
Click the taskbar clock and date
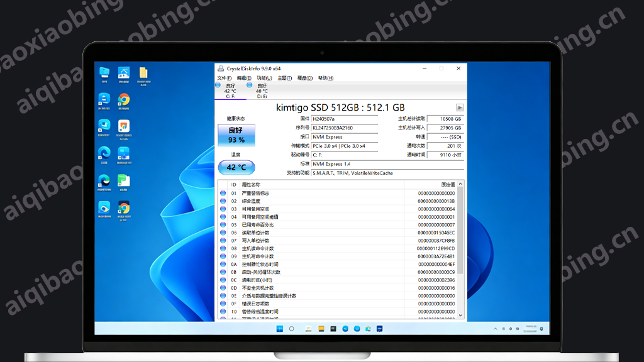(531, 329)
